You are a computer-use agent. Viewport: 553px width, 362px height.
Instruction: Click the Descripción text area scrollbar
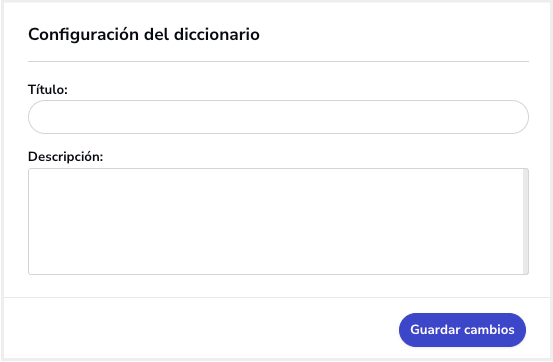[x=525, y=221]
